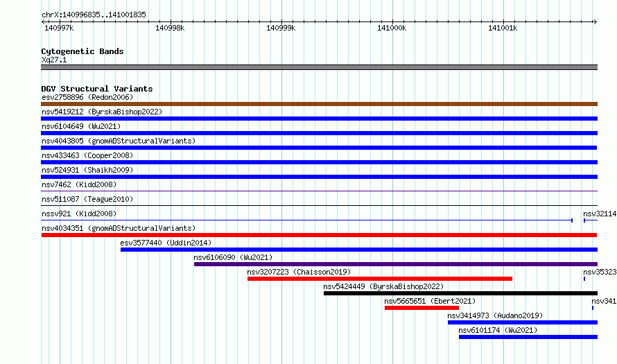
Task: Select the blue nsv6104649 variant bar
Action: coord(319,133)
